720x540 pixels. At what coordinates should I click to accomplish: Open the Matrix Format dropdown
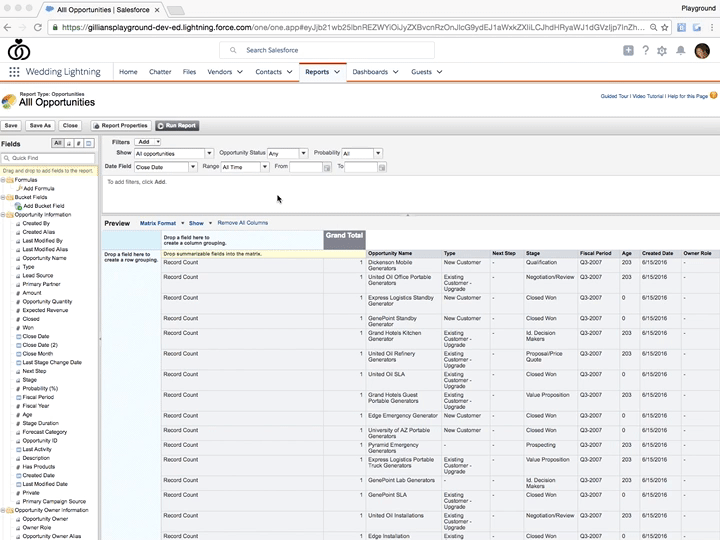(x=162, y=223)
